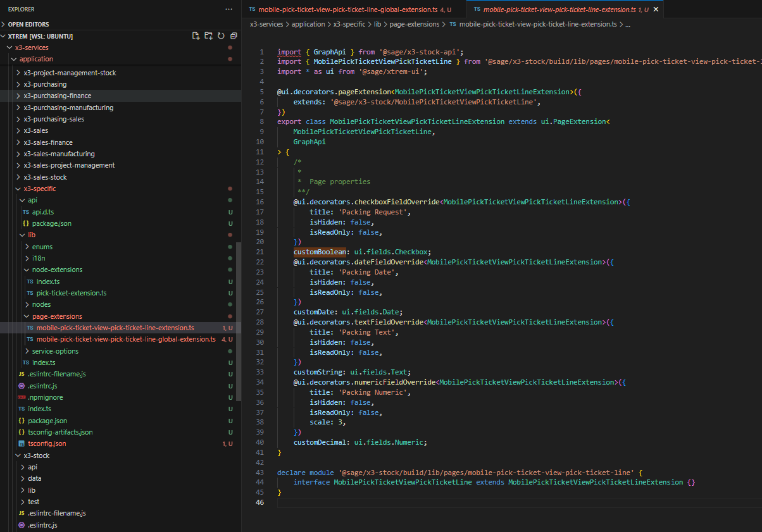Collapse the x3-specific folder
The height and width of the screenshot is (532, 762).
[18, 189]
